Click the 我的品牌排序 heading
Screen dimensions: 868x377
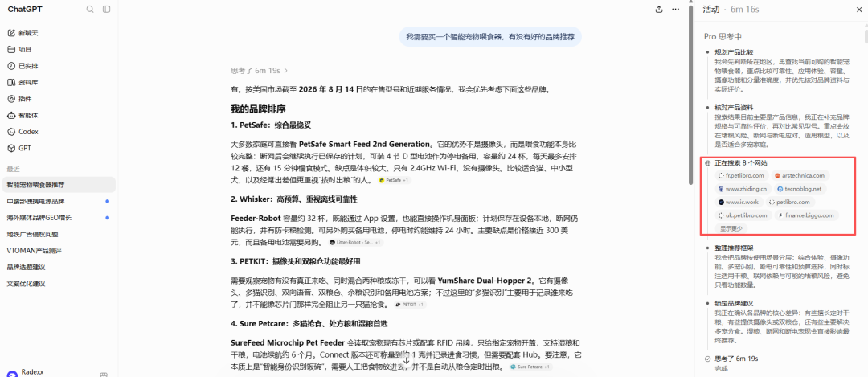coord(258,109)
